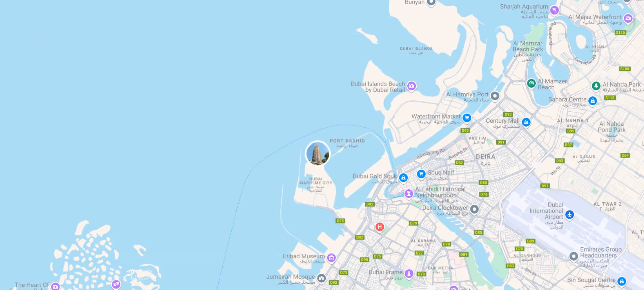Open the Dubai Gold Souk shopping pin
This screenshot has width=644, height=290.
point(403,178)
